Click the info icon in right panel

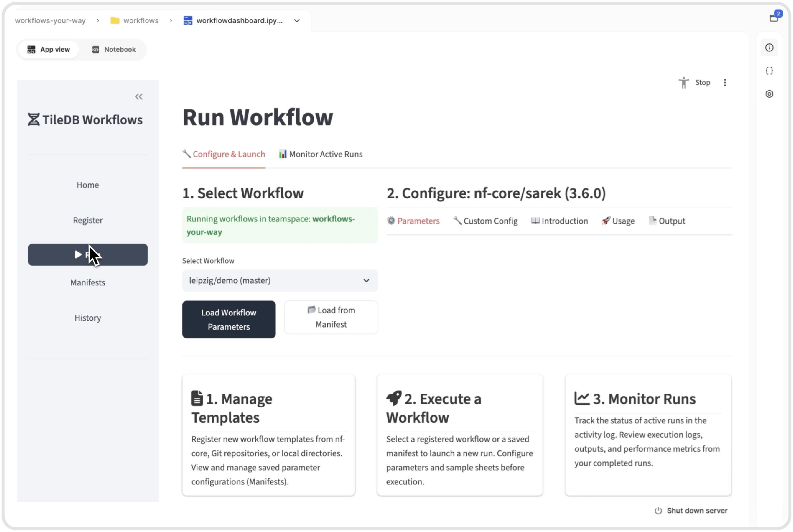click(x=769, y=48)
